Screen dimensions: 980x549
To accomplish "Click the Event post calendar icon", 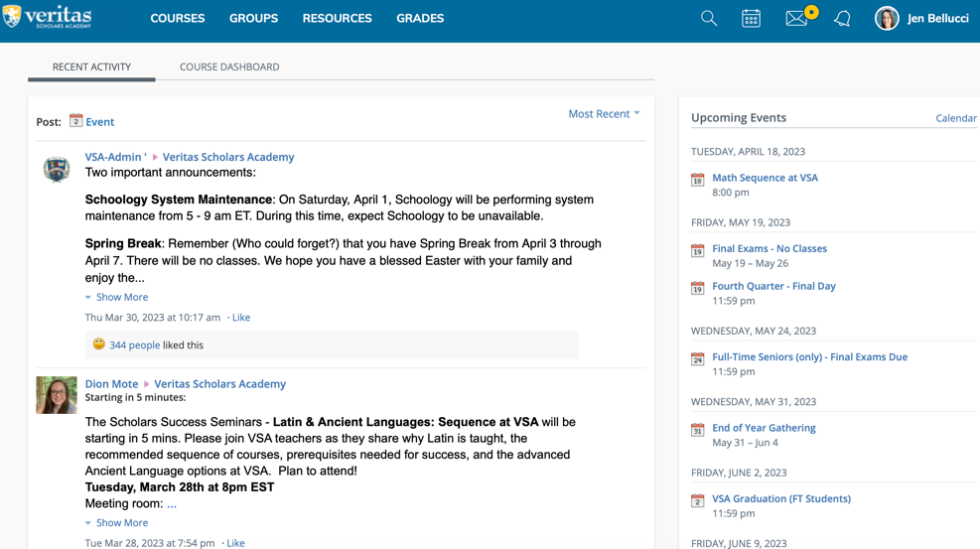I will [75, 120].
